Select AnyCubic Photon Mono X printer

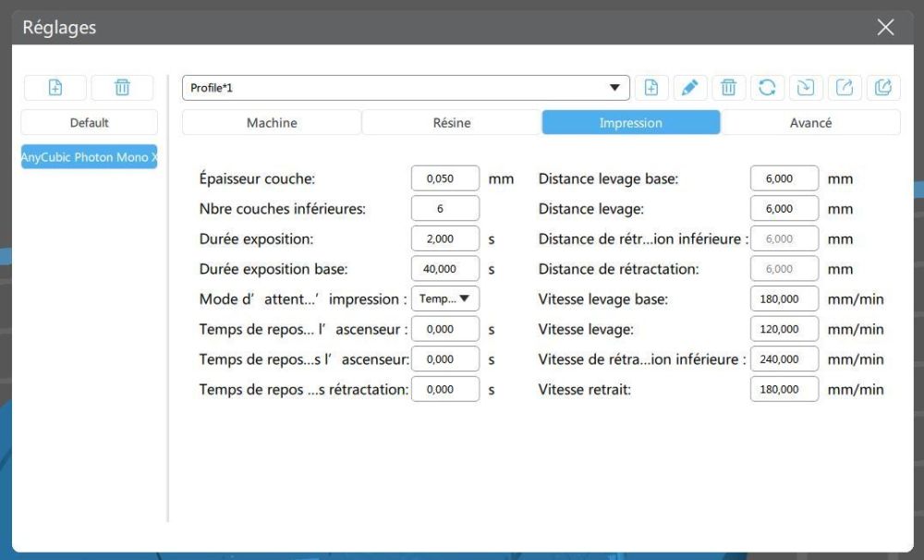pos(90,157)
